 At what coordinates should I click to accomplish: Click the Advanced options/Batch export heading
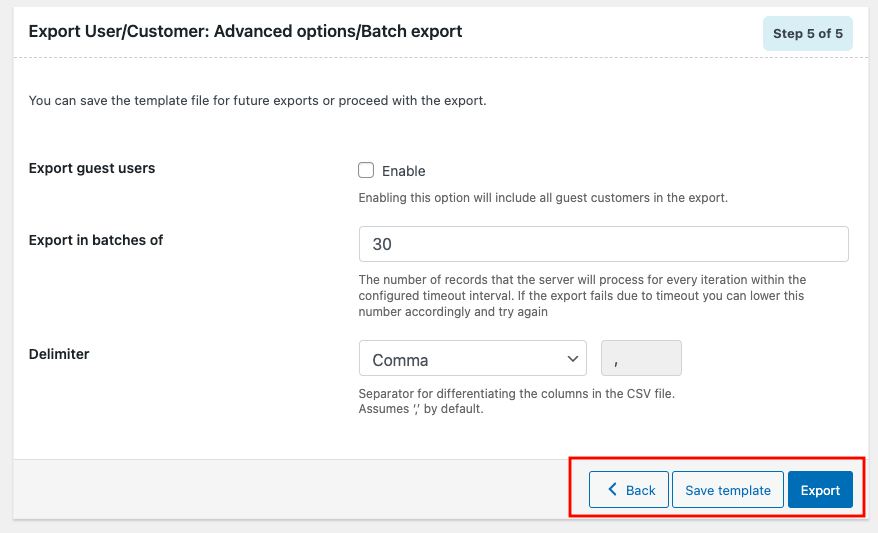pos(245,31)
